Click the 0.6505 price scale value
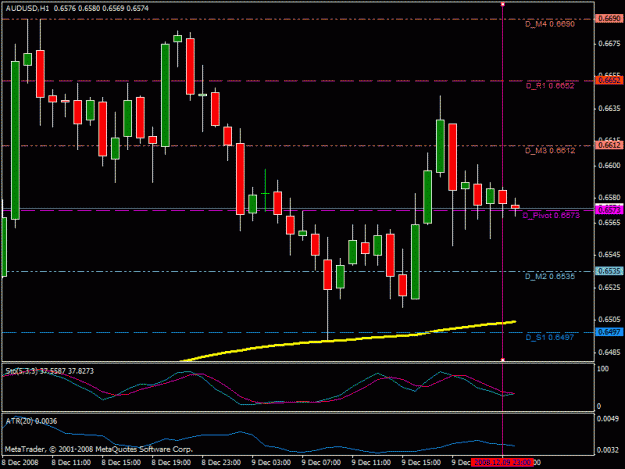Image resolution: width=625 pixels, height=469 pixels. point(609,320)
